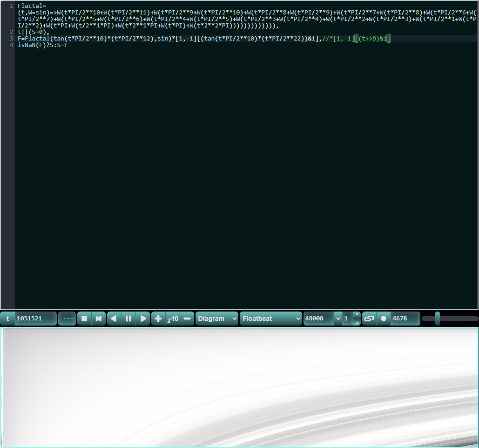Open the Floatbeat playback mode dropdown

click(270, 319)
